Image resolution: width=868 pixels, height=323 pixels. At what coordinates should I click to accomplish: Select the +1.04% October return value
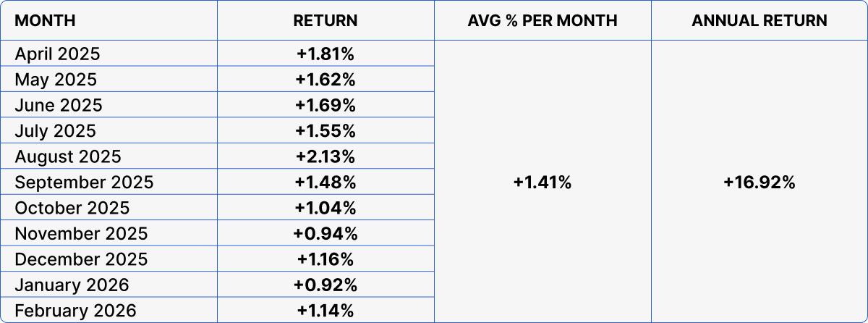click(325, 209)
